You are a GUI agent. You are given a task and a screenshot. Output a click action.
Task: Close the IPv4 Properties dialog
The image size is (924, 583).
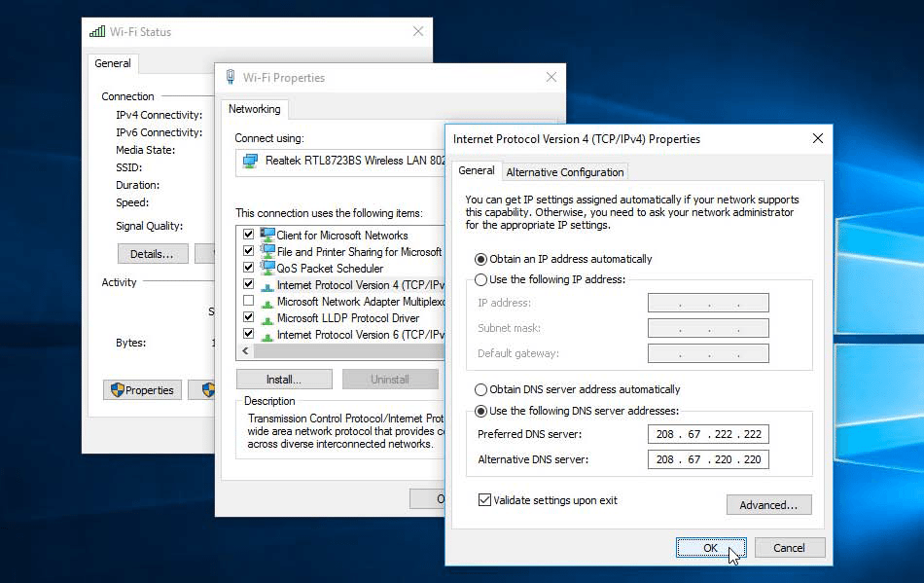(817, 138)
